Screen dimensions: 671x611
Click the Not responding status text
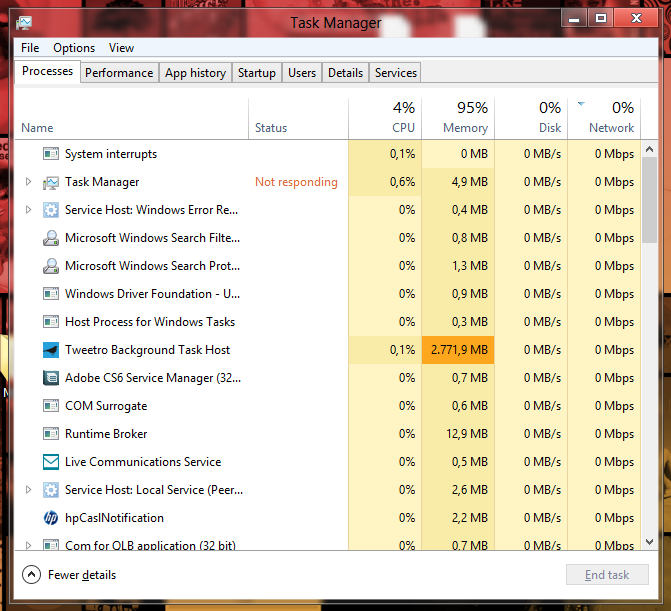[x=296, y=182]
